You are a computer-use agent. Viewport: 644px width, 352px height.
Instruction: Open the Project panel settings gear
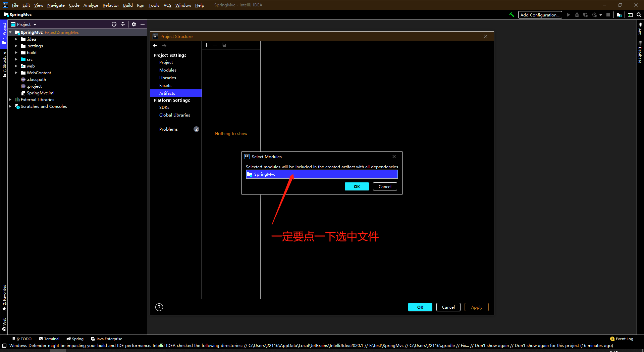[x=134, y=24]
